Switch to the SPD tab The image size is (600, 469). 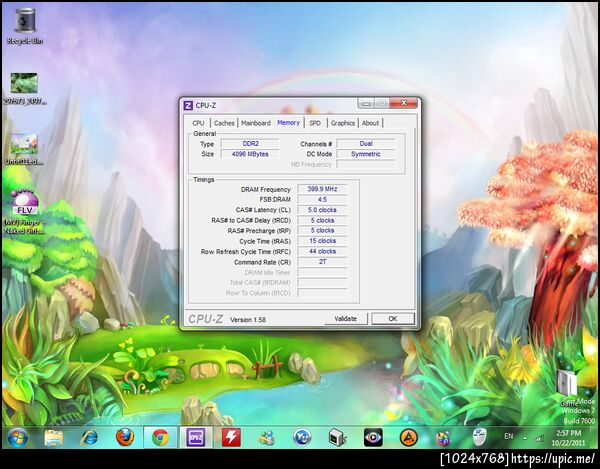[x=315, y=123]
